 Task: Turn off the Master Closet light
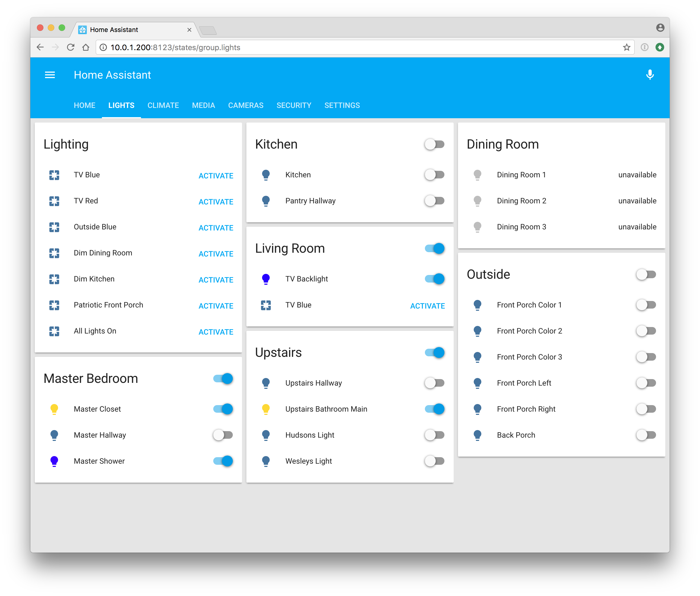coord(223,409)
